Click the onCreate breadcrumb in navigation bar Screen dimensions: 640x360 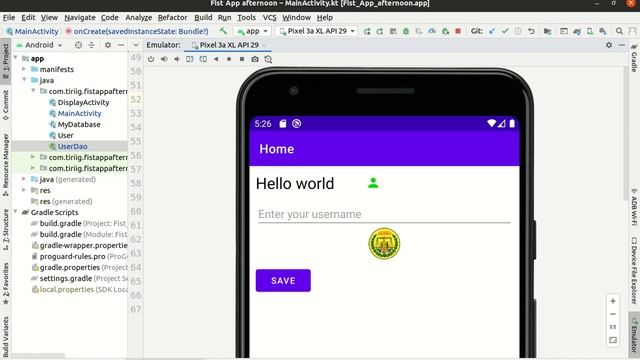(137, 31)
